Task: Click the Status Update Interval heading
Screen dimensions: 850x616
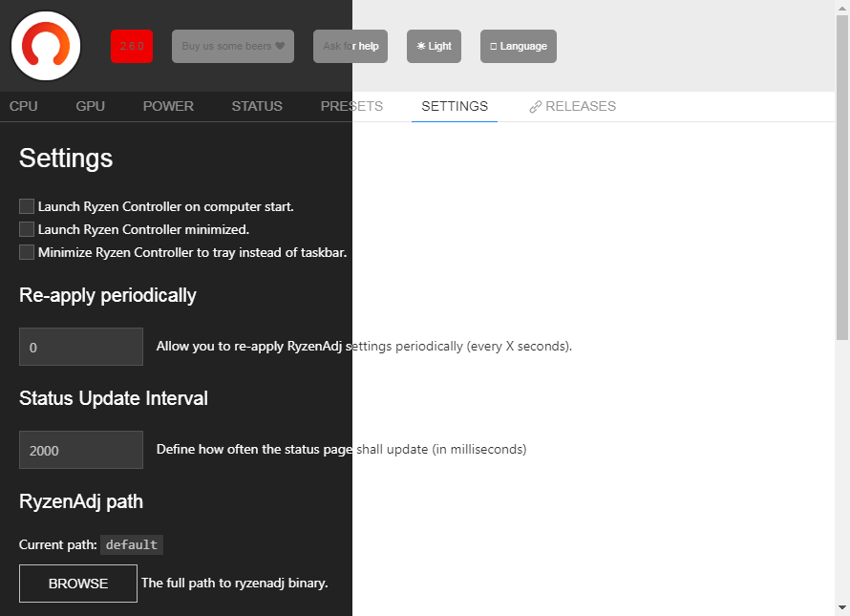Action: (114, 398)
